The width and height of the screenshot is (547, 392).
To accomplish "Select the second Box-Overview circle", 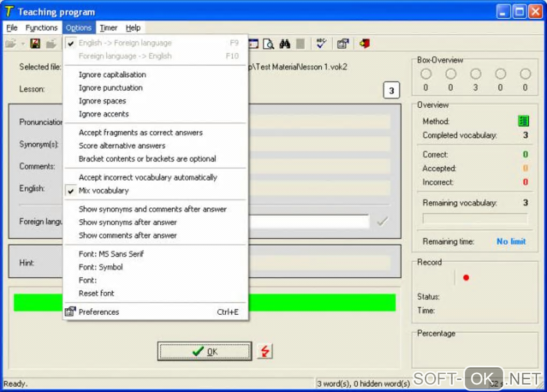I will coord(450,74).
